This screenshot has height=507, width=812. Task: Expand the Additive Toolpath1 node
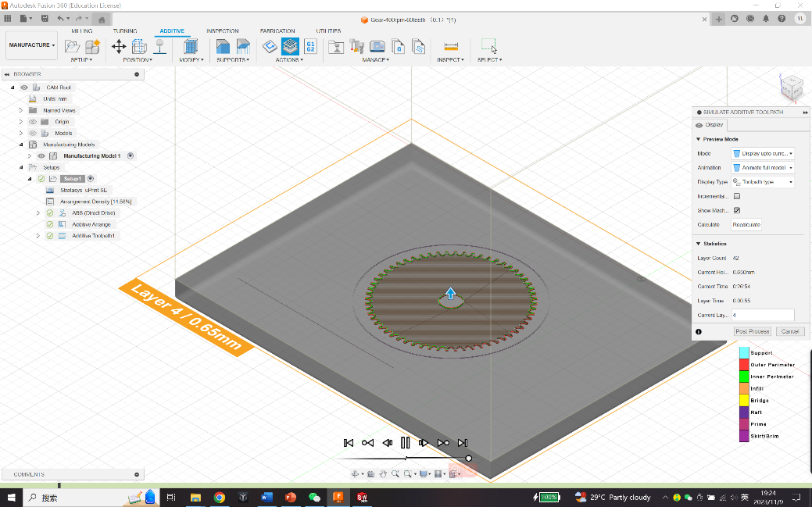(x=38, y=236)
